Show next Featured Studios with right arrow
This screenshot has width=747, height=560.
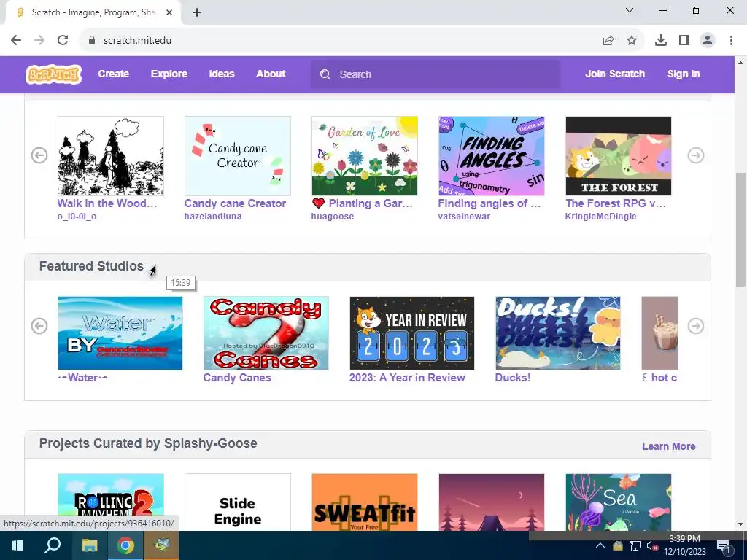695,326
